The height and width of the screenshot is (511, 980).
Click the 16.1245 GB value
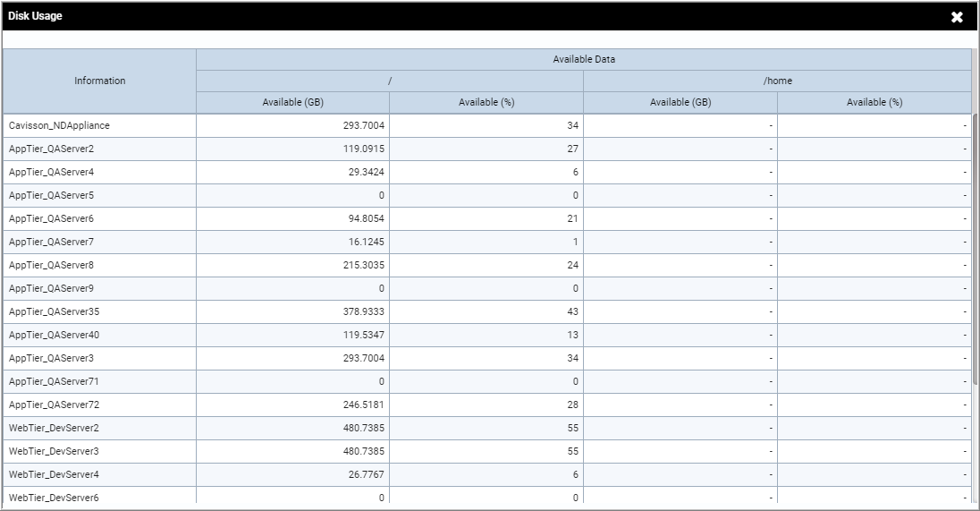(367, 242)
